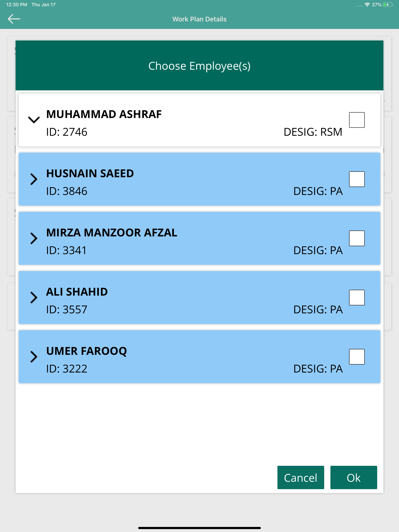Dismiss dialog with Cancel button
The height and width of the screenshot is (532, 399).
tap(301, 477)
